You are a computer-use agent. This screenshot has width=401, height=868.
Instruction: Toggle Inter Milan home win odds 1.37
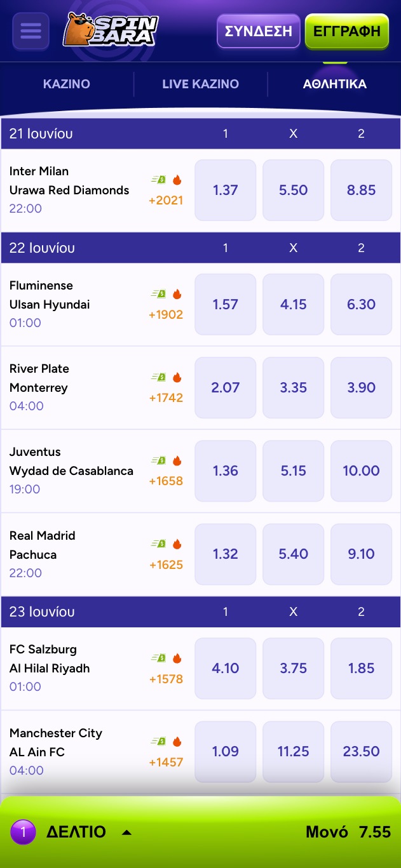(x=225, y=190)
